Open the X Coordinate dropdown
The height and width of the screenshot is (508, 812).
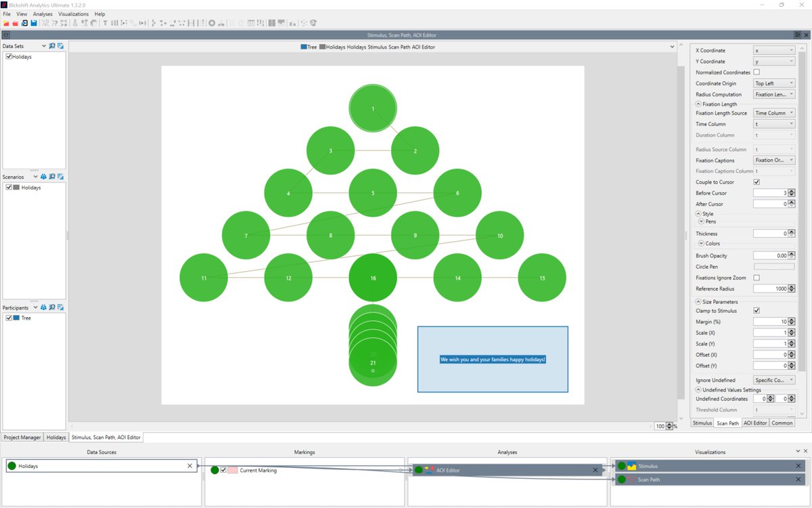tap(774, 50)
